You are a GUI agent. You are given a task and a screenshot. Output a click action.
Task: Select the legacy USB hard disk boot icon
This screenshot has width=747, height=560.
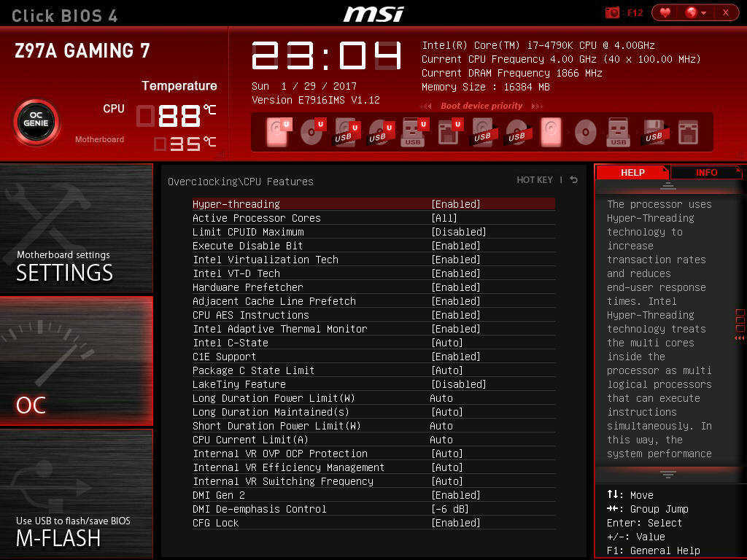(484, 132)
